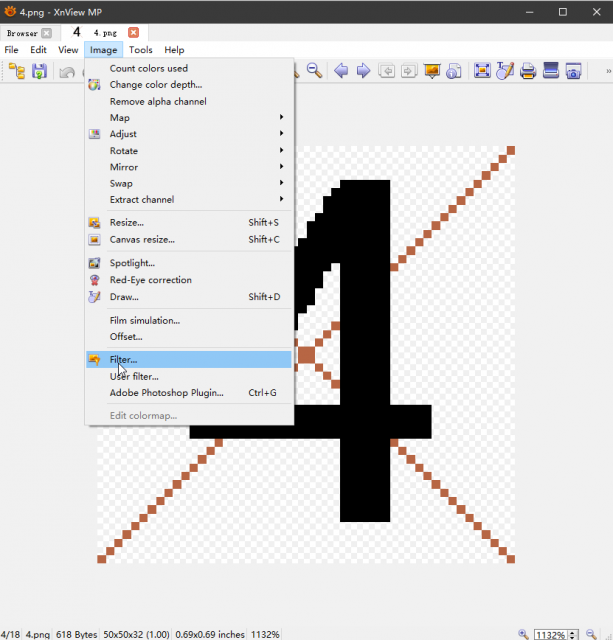Click the Save toolbar icon
Image resolution: width=613 pixels, height=640 pixels.
39,71
